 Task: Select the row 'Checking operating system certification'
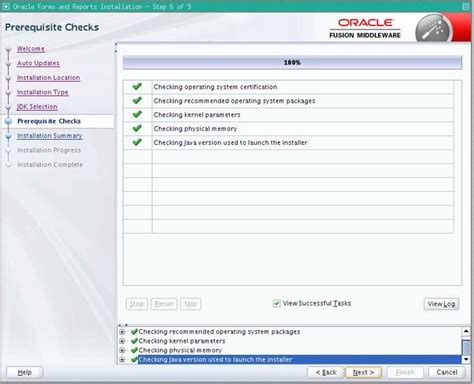click(288, 87)
